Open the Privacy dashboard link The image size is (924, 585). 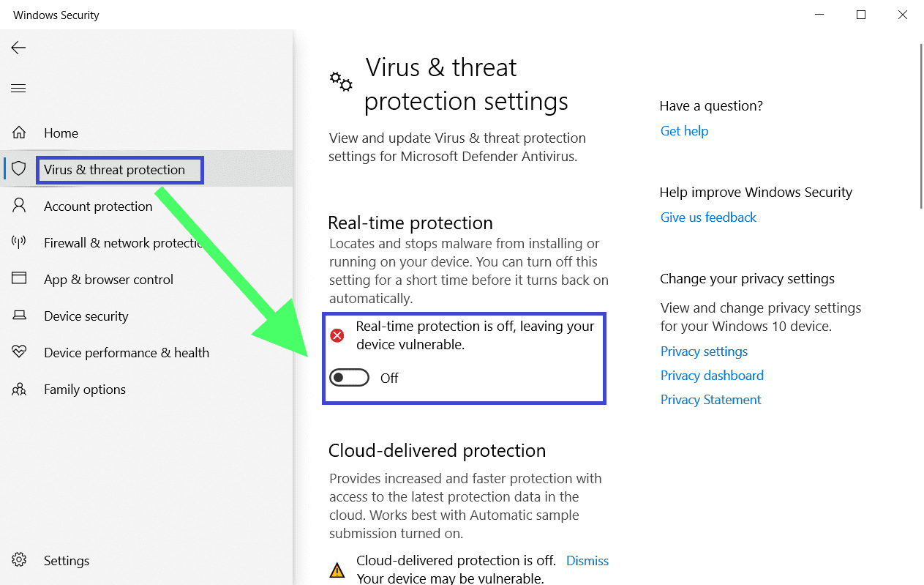[x=712, y=376]
